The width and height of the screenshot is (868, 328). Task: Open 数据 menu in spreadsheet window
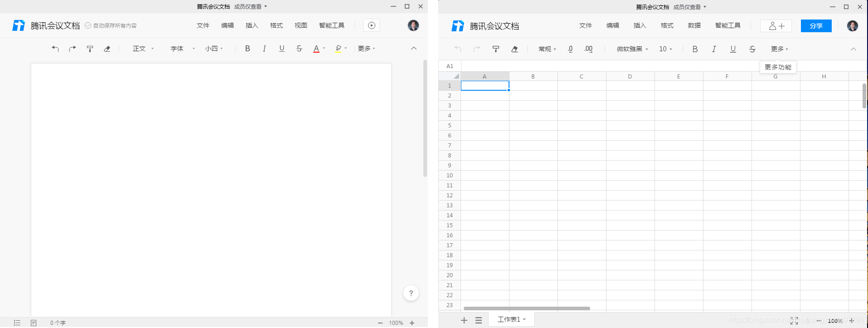[x=694, y=25]
